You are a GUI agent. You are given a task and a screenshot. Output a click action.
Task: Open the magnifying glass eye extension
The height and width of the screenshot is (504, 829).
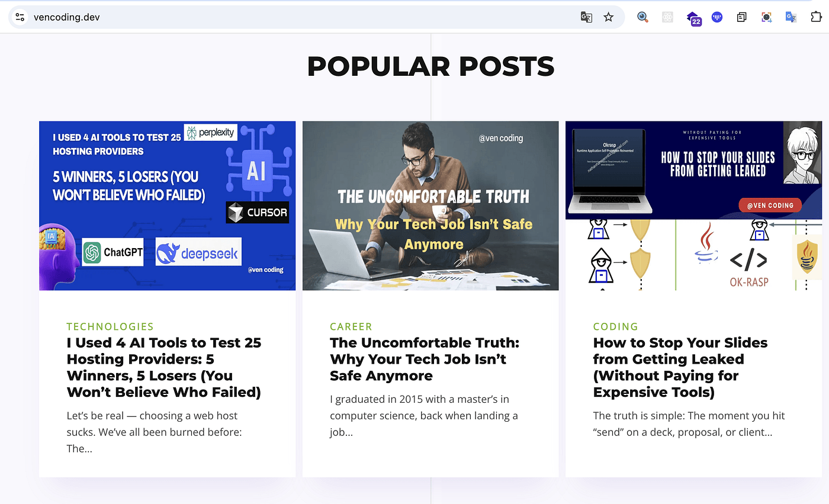click(x=642, y=17)
